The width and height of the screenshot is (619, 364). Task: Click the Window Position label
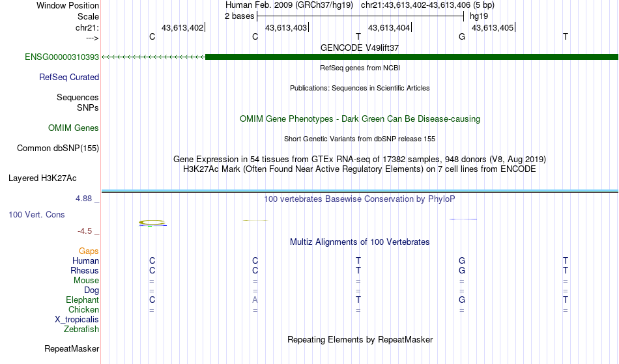coord(68,5)
